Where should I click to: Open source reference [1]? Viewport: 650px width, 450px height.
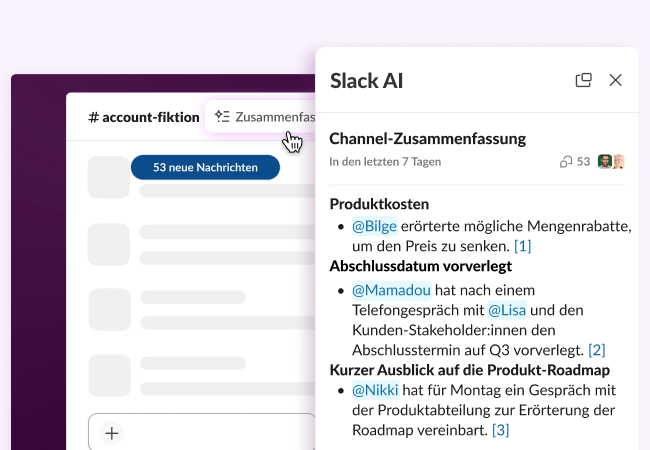pos(522,246)
